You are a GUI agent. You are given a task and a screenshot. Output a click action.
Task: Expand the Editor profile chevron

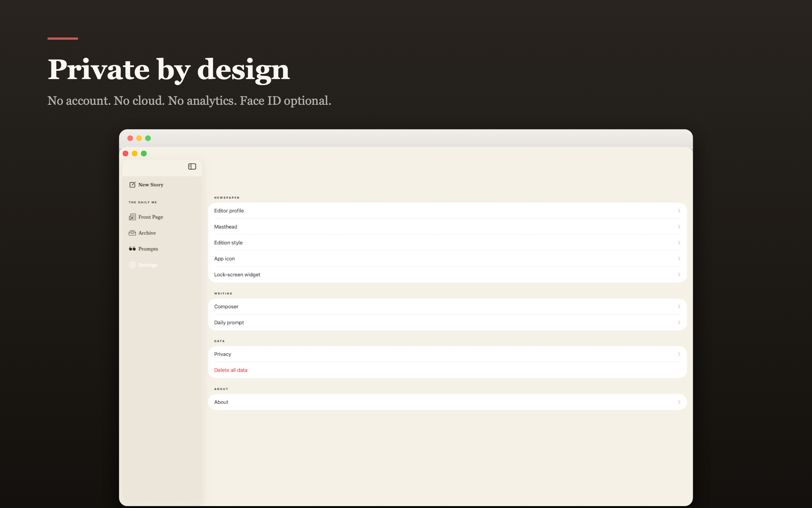pyautogui.click(x=679, y=211)
